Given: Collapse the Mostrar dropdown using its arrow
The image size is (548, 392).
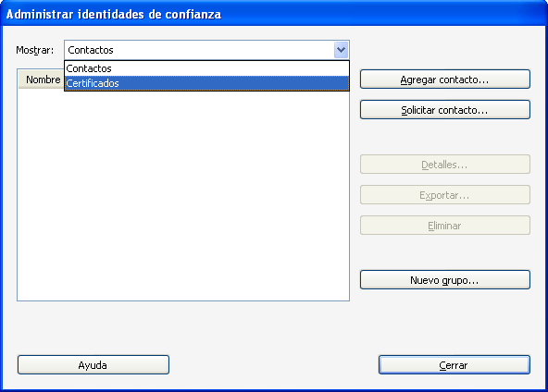Looking at the screenshot, I should tap(341, 50).
